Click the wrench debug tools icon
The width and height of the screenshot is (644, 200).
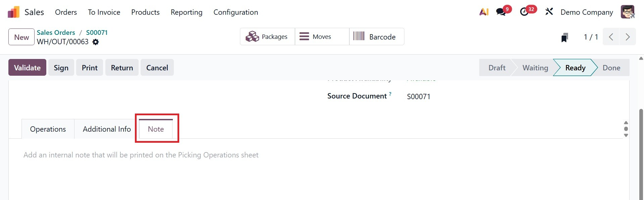point(549,12)
